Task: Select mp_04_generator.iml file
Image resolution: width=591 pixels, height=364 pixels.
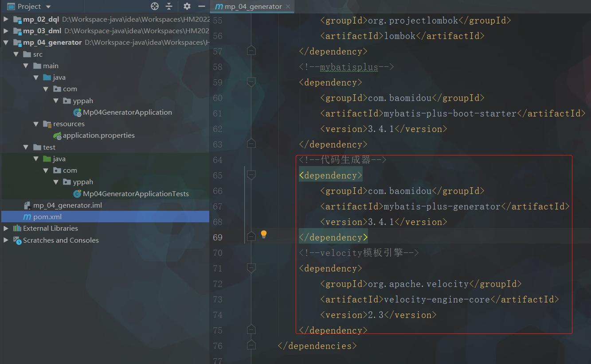Action: coord(67,205)
